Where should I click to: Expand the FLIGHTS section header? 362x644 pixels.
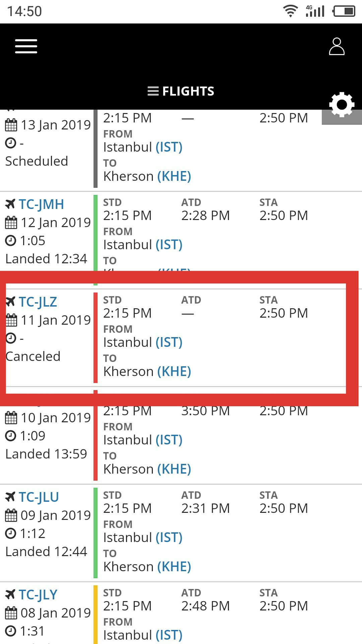pos(181,91)
